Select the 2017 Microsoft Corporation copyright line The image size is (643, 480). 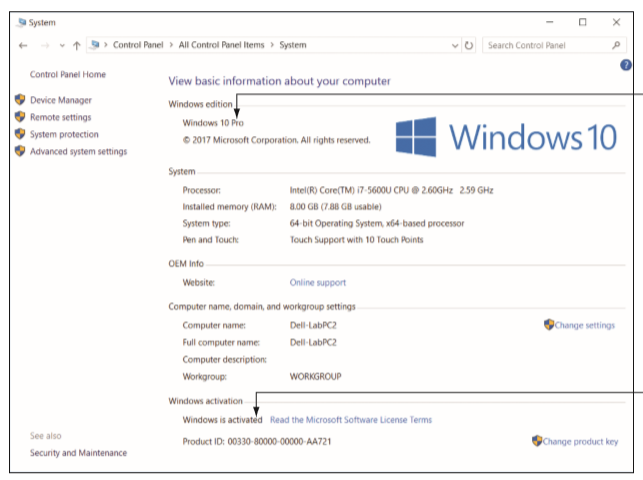coord(276,140)
